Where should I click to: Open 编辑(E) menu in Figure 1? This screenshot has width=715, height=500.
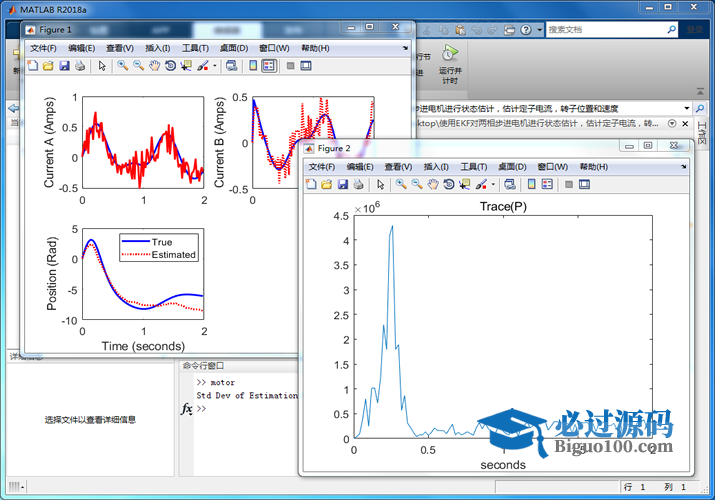point(82,48)
